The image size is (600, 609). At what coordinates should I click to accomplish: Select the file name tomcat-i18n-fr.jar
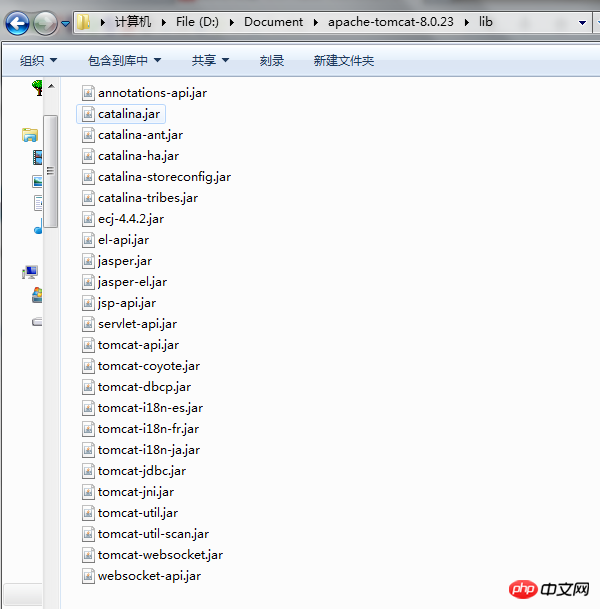click(148, 429)
